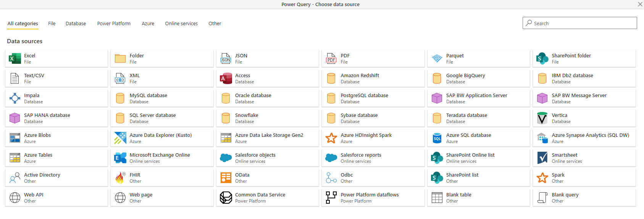Choose the Web page source
The width and height of the screenshot is (644, 219).
point(162,198)
